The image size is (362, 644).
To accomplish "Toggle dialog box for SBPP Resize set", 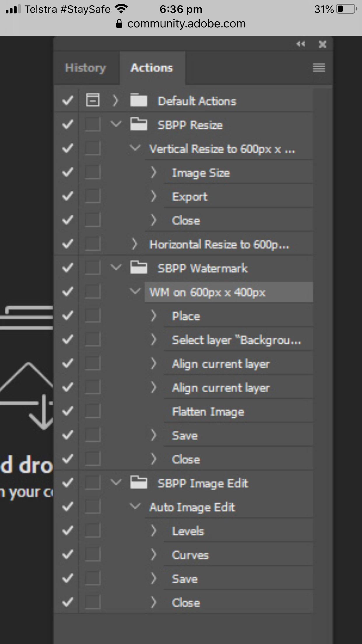I will point(93,124).
